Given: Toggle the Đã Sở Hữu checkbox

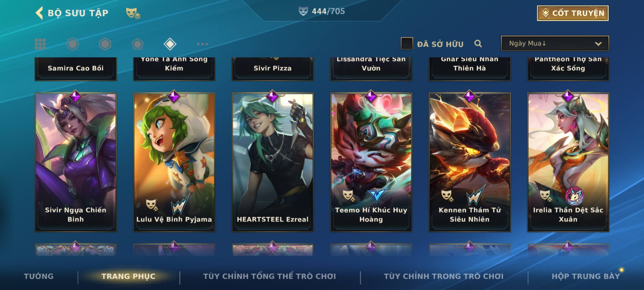Looking at the screenshot, I should click(x=407, y=44).
